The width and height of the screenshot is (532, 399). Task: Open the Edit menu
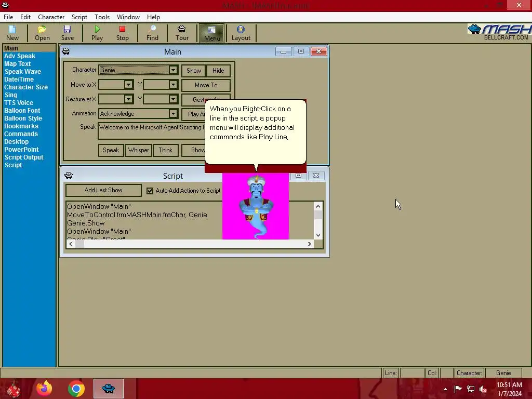coord(25,17)
